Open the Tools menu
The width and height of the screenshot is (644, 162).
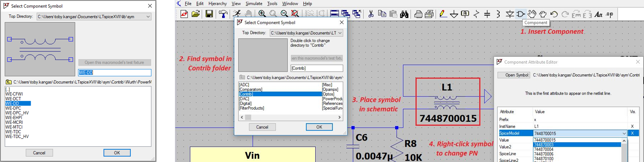point(272,3)
